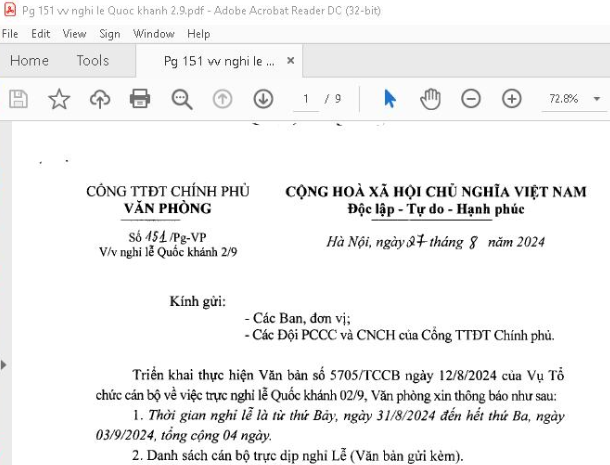Screen dimensions: 610x465
Task: Close the Pg 151 document tab
Action: pyautogui.click(x=290, y=61)
